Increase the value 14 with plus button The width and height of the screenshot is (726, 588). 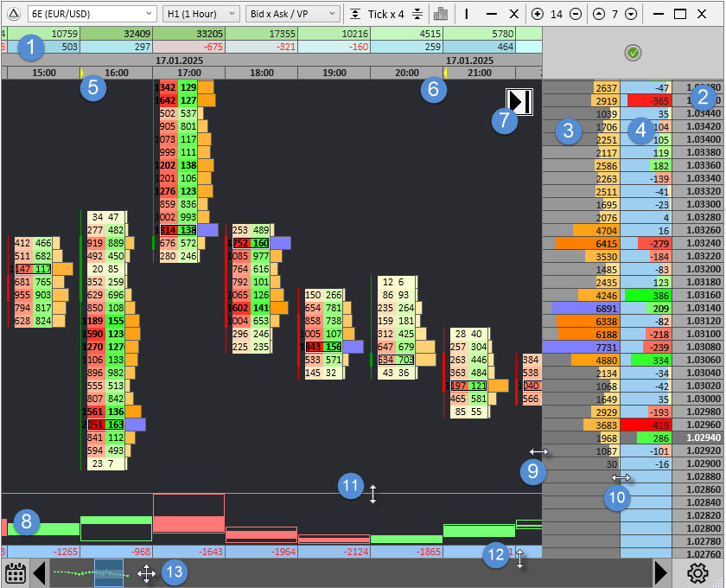(x=538, y=14)
